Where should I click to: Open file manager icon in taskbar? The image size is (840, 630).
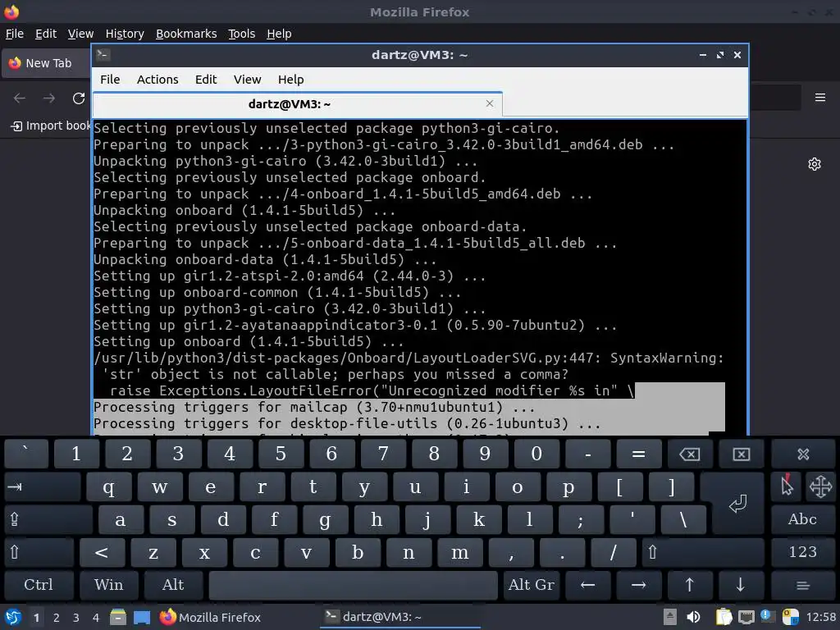click(118, 617)
